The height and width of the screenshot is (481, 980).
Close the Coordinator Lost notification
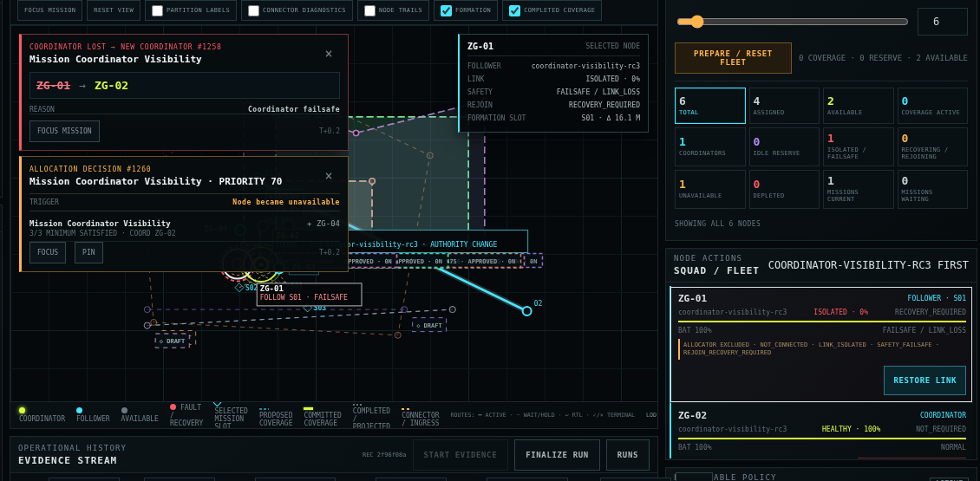329,54
